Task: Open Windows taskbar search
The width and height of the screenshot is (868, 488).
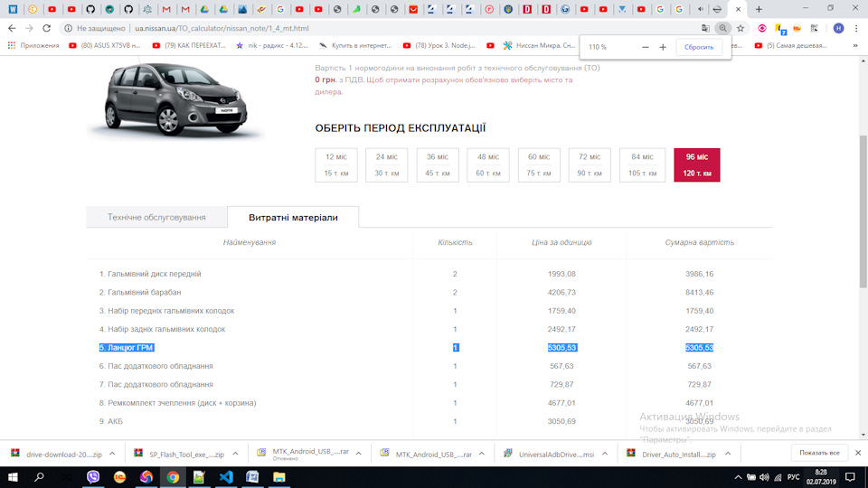Action: click(x=39, y=477)
